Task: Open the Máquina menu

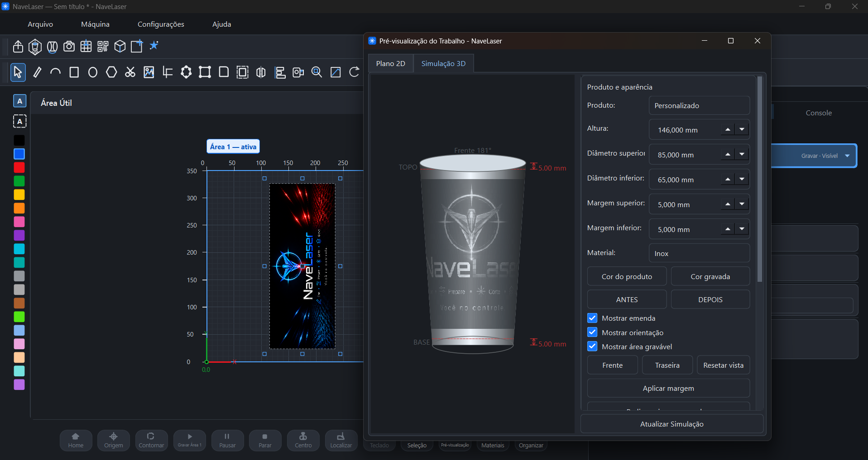Action: click(x=95, y=24)
